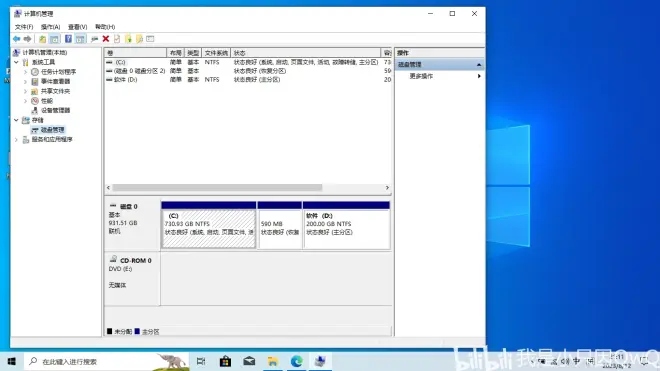The width and height of the screenshot is (660, 371).
Task: Click the 磁盘 0 disk label box
Action: pos(132,225)
